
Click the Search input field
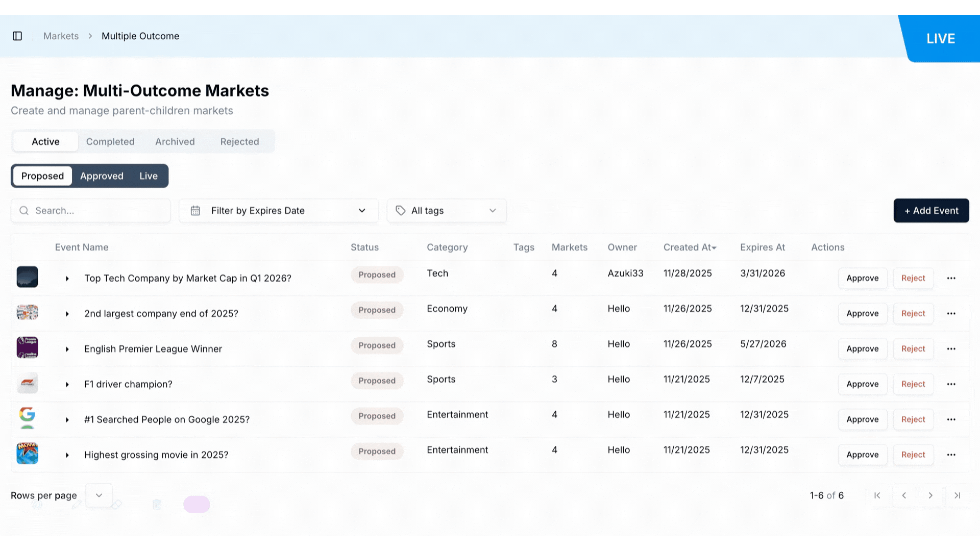pos(91,211)
